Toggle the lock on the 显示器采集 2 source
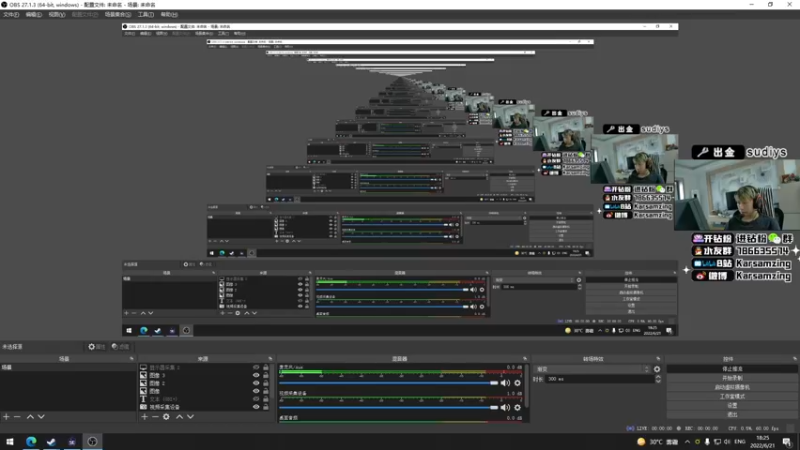This screenshot has height=450, width=800. 266,367
